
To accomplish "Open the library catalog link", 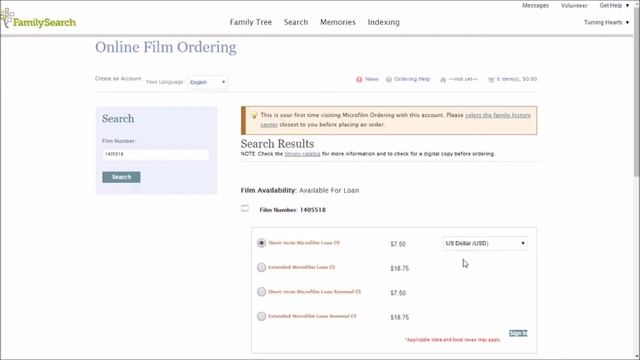I will tap(302, 154).
